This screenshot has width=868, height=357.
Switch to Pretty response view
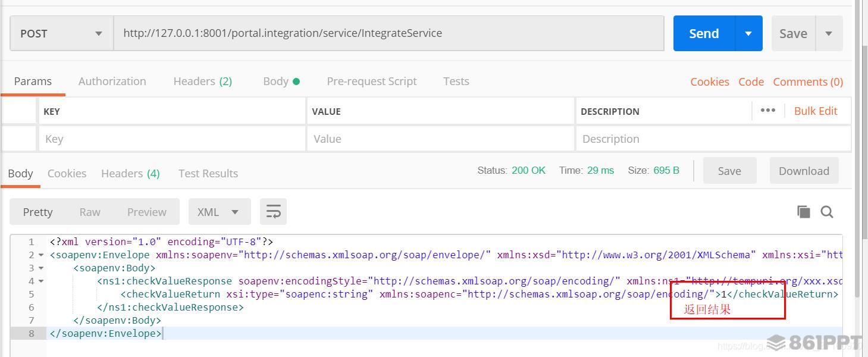coord(38,212)
